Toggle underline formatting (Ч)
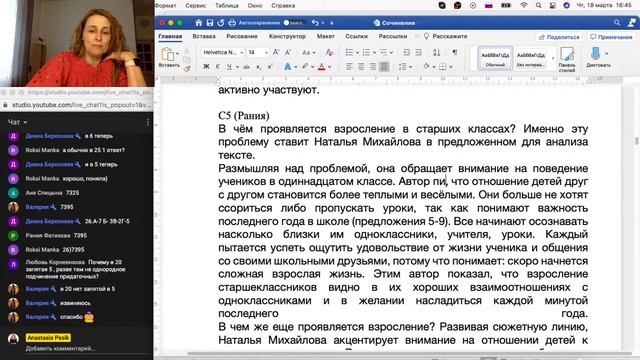Image resolution: width=640 pixels, height=360 pixels. pyautogui.click(x=229, y=67)
